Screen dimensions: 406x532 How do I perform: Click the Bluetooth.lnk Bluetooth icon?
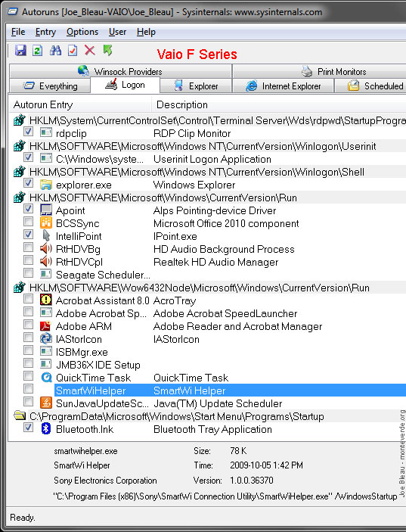click(x=46, y=428)
